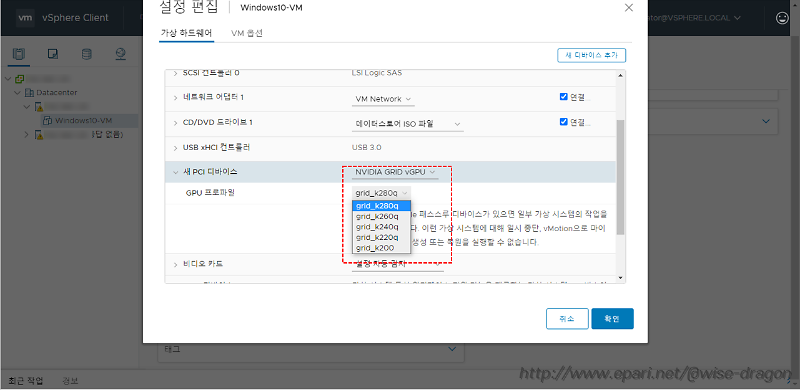
Task: Click the hardware list scrollbar thumb
Action: (x=620, y=177)
